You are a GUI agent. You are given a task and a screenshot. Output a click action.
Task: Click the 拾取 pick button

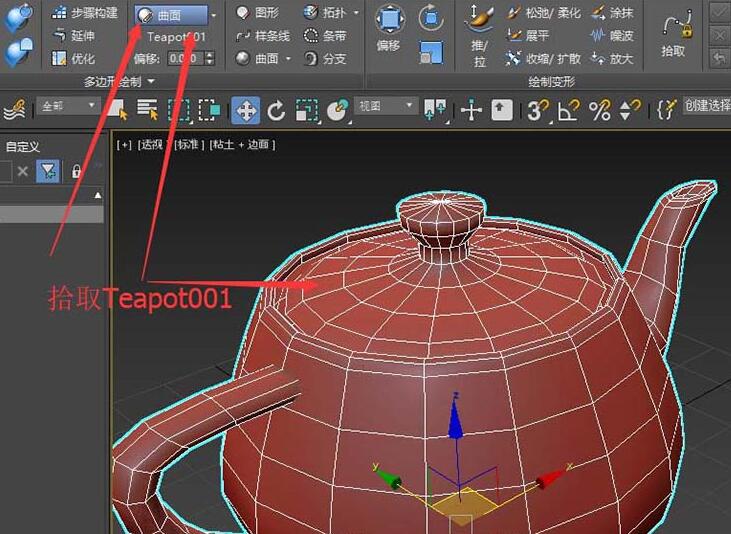click(675, 35)
